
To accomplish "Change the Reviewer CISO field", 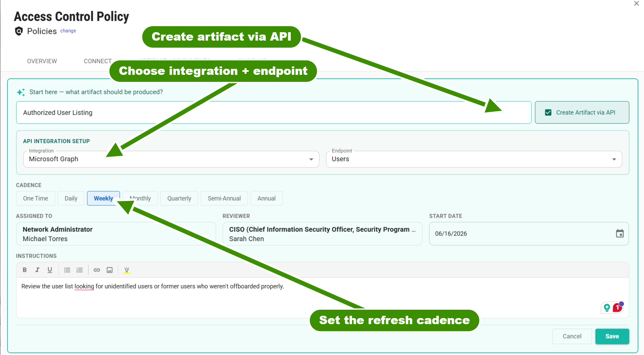I will 322,234.
